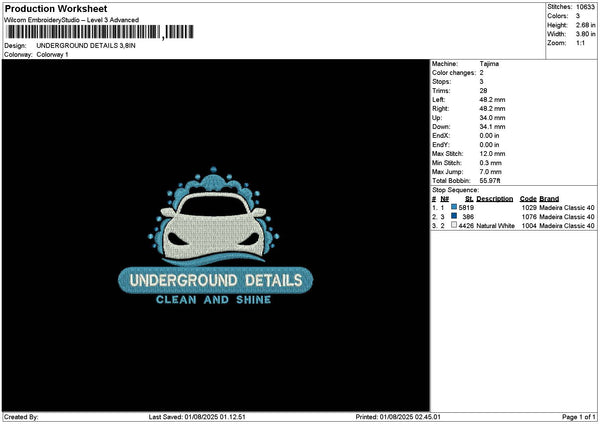Click the Max Jump value 7.0 mm

[490, 172]
